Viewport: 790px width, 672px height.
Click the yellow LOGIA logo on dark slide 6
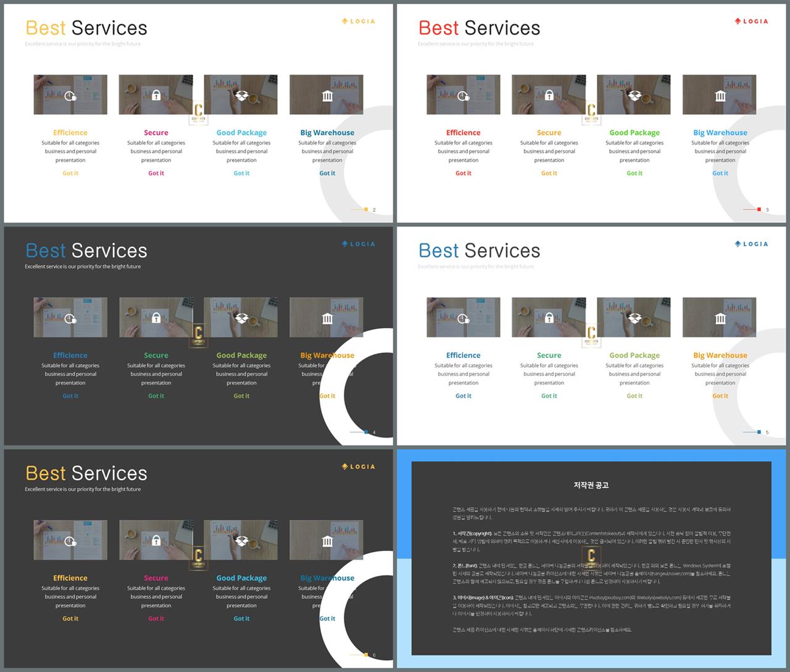359,467
